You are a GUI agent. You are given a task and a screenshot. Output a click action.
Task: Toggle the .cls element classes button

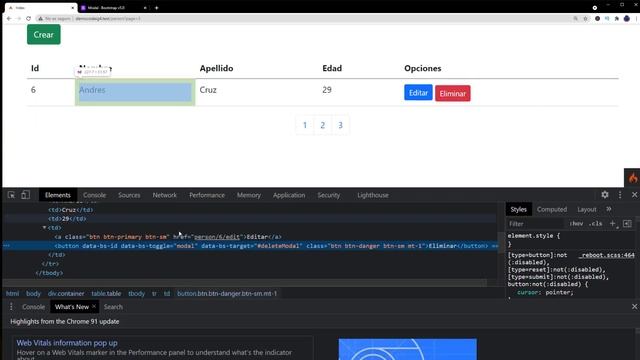(x=596, y=224)
